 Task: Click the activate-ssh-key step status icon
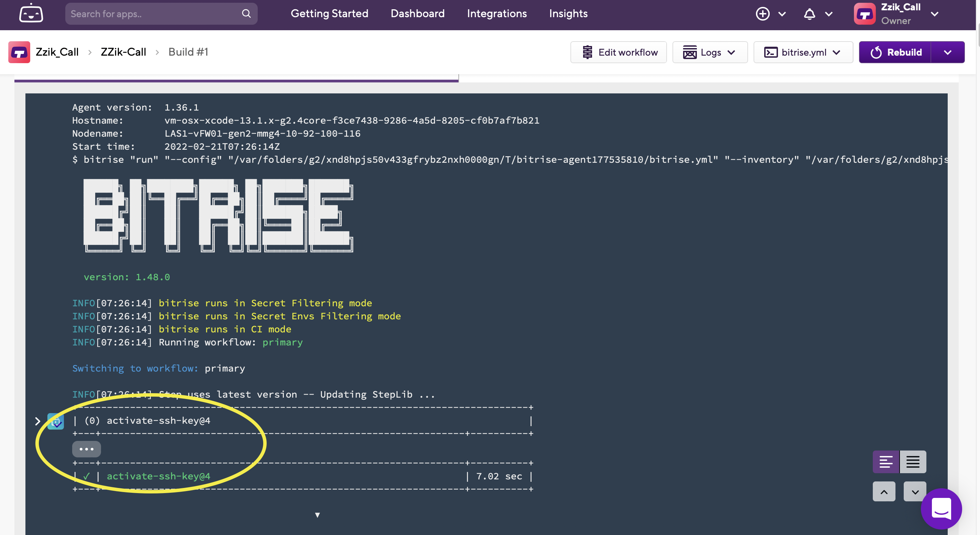tap(56, 421)
